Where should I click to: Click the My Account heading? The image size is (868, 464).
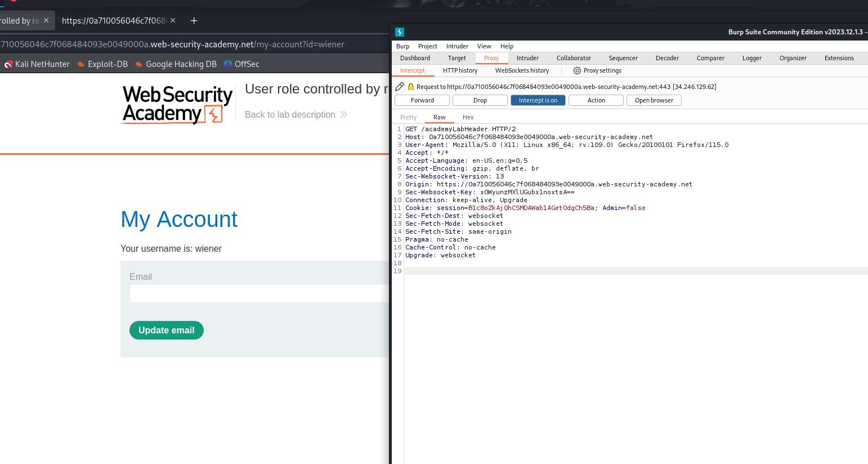coord(179,219)
